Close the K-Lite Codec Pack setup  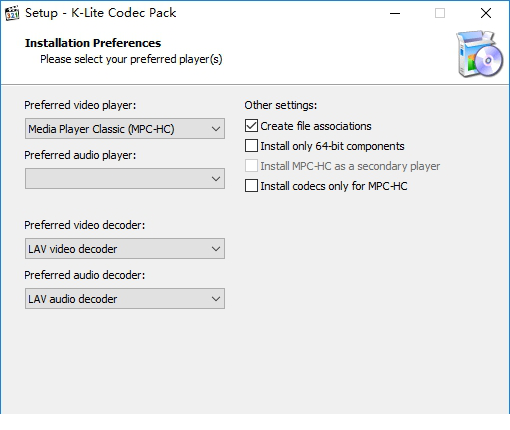486,13
